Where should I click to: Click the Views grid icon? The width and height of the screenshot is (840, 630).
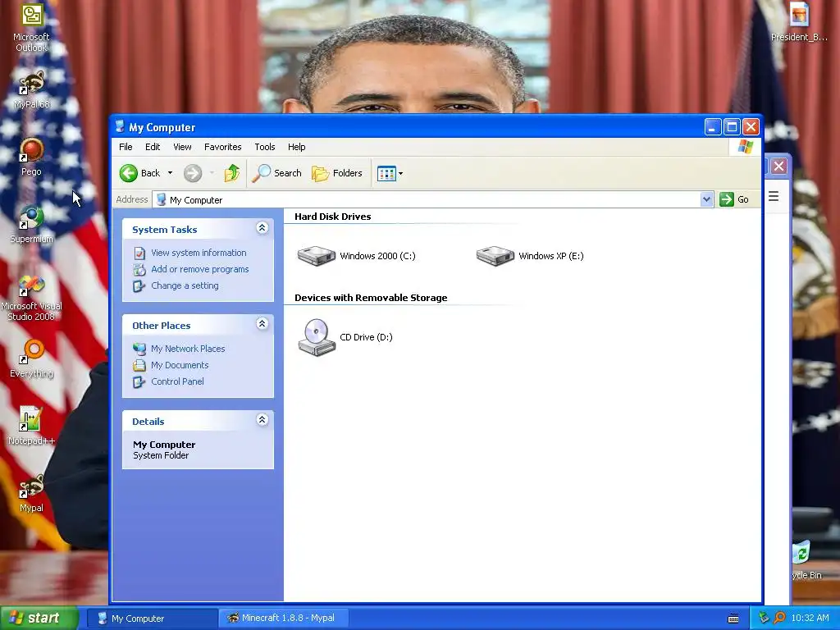point(386,173)
